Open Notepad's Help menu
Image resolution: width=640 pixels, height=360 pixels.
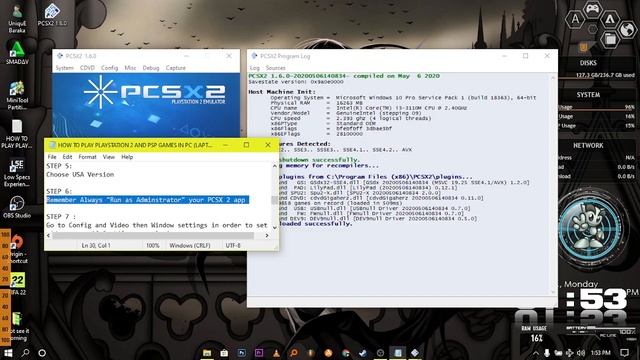click(x=127, y=157)
